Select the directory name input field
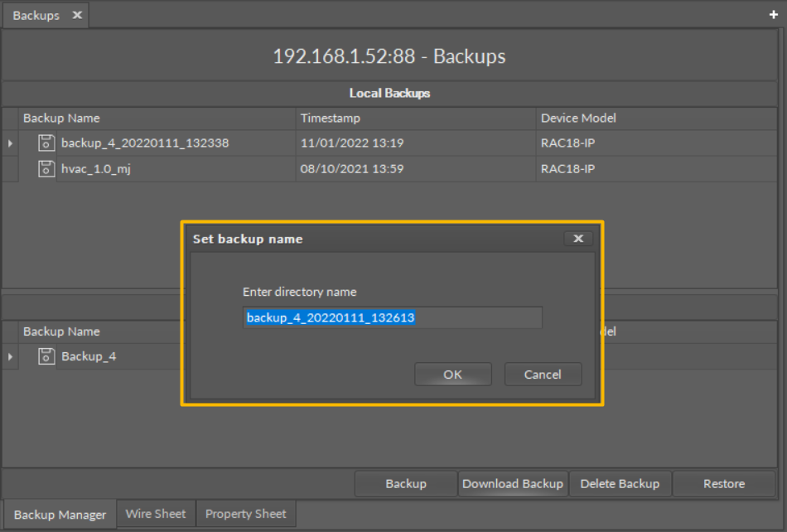Screen dimensions: 787x532 [392, 317]
